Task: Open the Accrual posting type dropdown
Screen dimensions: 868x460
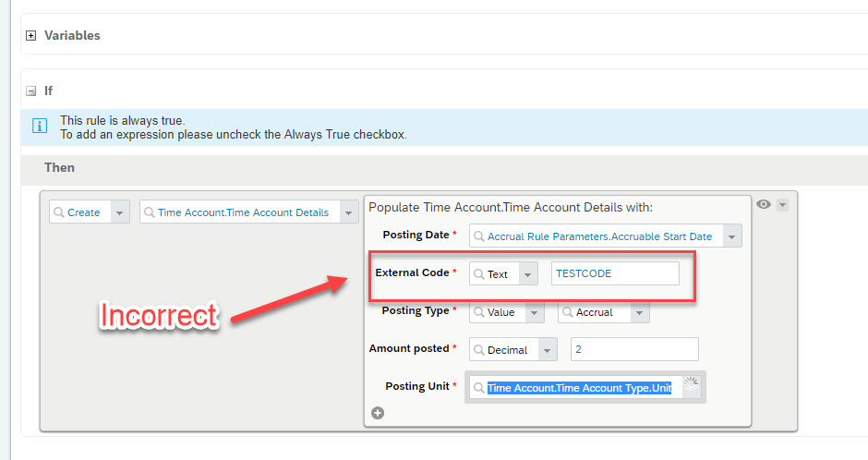Action: click(639, 312)
